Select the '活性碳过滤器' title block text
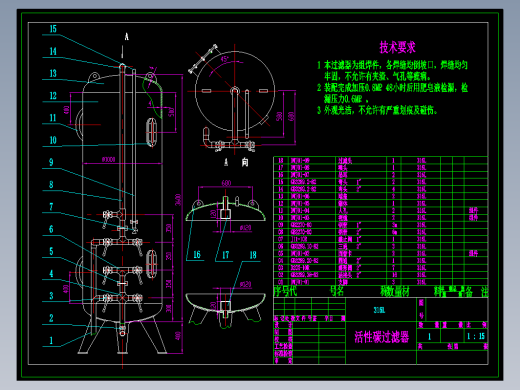 (x=381, y=337)
